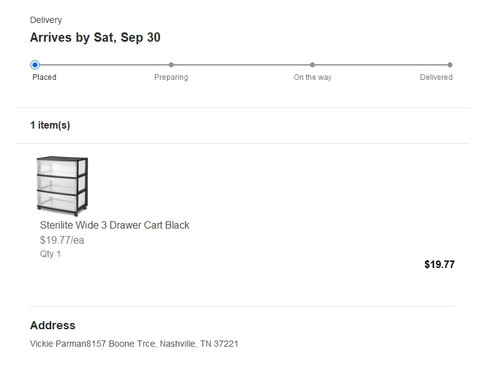Click the Placed step label
Image resolution: width=500 pixels, height=391 pixels.
coord(44,77)
